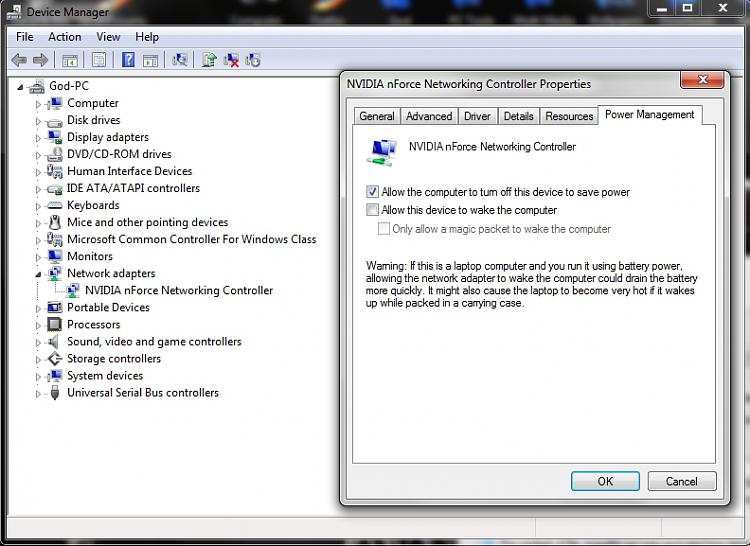Click the Sound, video and game controllers icon
Screen dimensions: 750x546
point(54,341)
